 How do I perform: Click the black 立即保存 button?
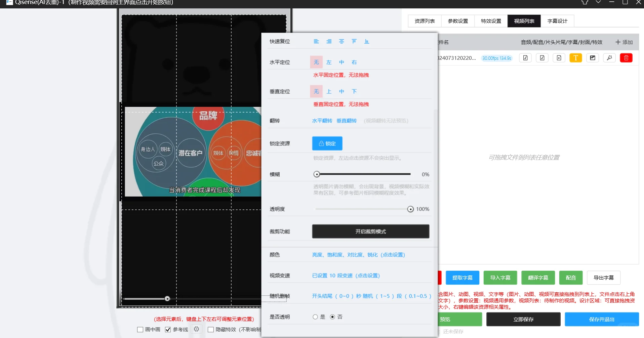click(x=523, y=319)
